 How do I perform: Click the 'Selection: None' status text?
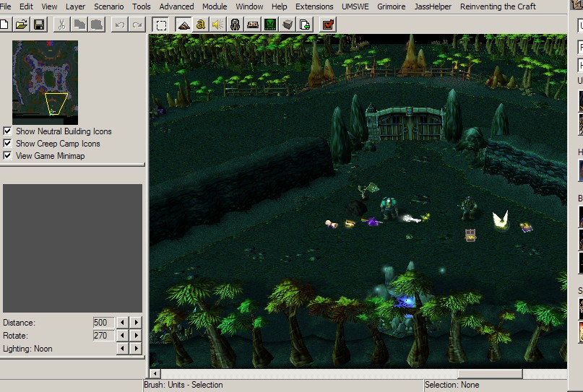point(452,385)
